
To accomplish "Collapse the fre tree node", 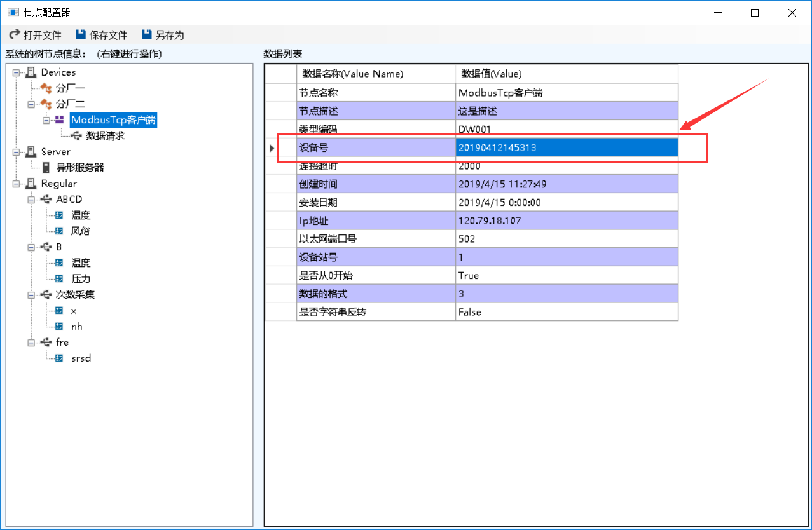I will pyautogui.click(x=31, y=343).
